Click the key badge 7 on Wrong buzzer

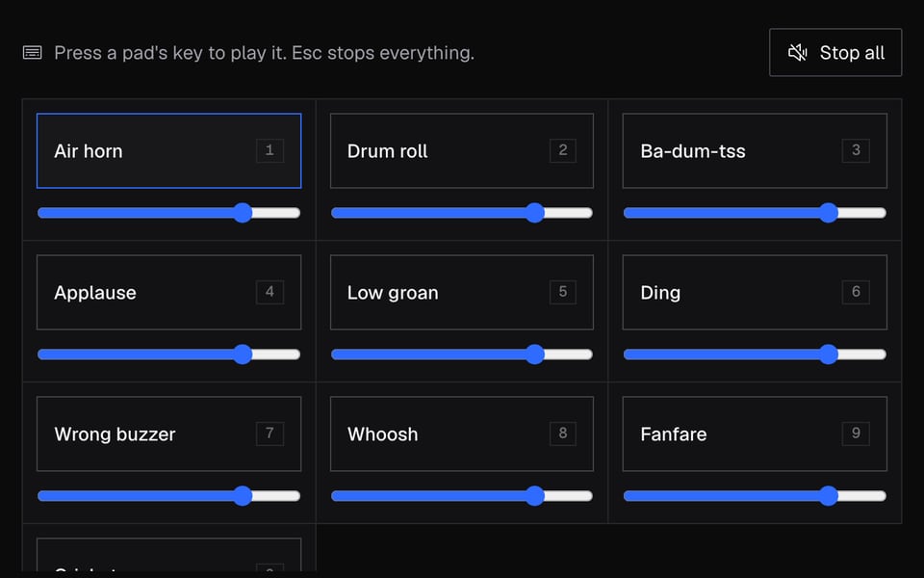(x=269, y=433)
